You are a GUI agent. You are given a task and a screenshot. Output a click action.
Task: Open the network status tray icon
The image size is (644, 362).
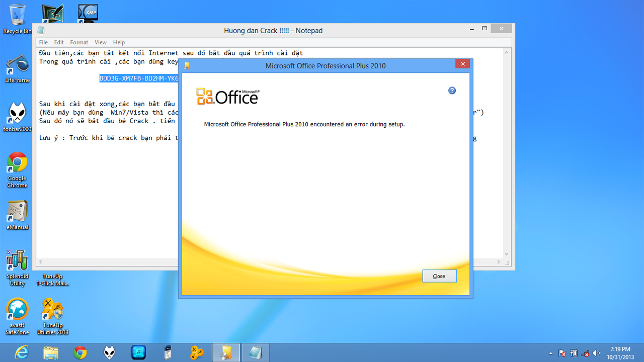coord(585,353)
